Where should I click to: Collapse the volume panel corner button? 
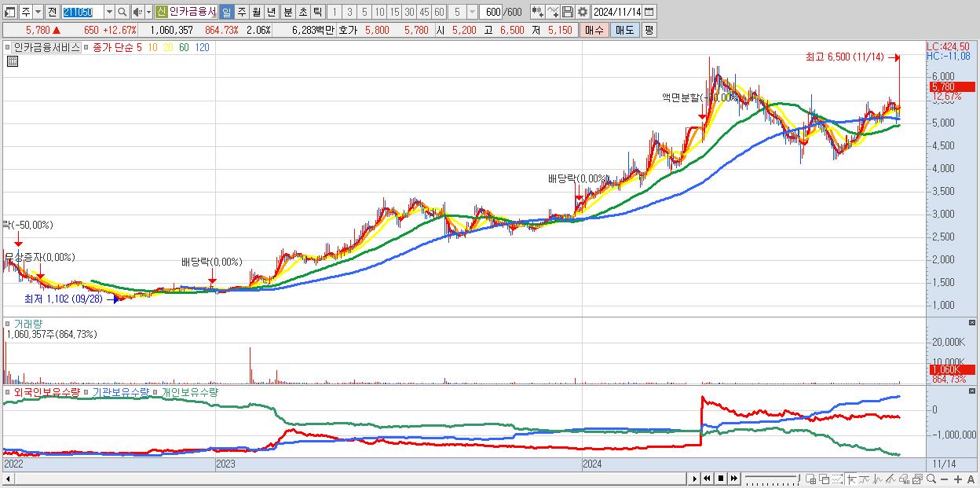tap(973, 323)
